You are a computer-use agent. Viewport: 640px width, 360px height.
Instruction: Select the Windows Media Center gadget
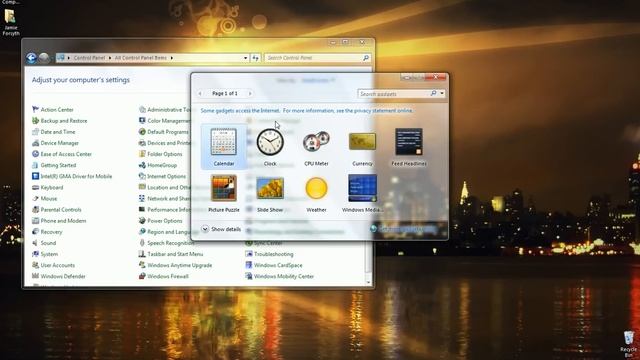[x=362, y=193]
